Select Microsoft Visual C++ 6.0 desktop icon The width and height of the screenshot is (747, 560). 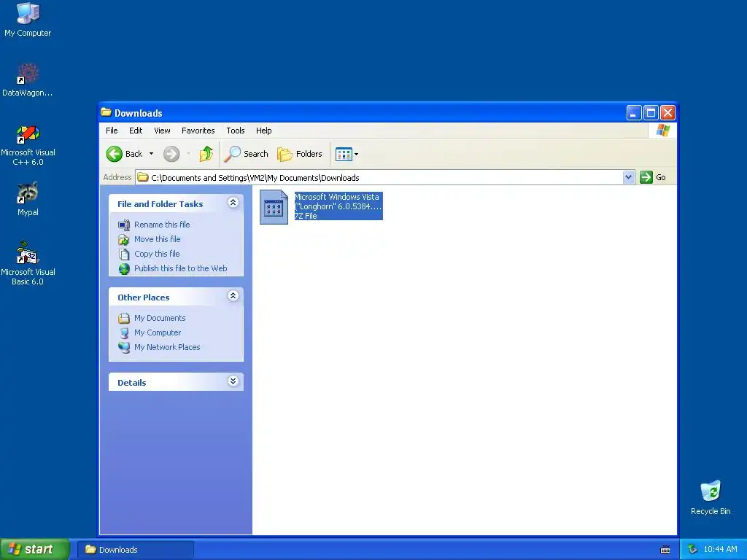pos(28,145)
